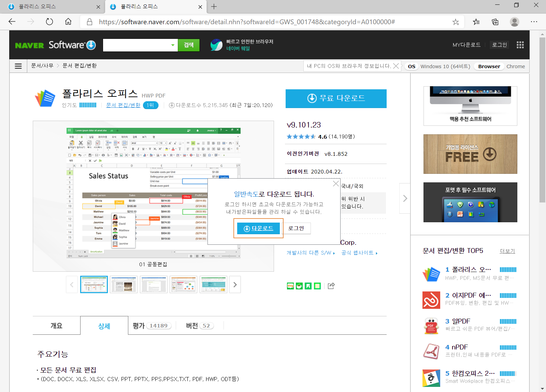Open Hancom Office icon in TOP5
This screenshot has height=392, width=546.
pyautogui.click(x=431, y=378)
